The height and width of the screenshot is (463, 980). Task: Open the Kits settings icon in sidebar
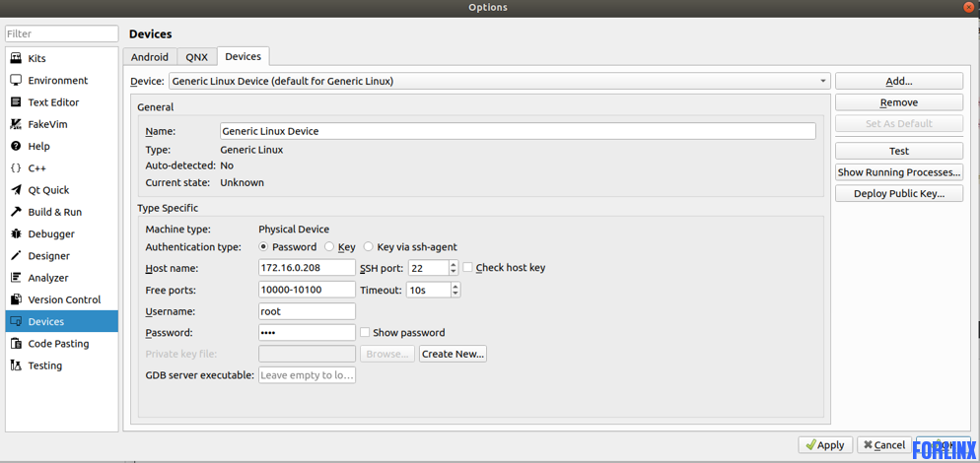16,59
